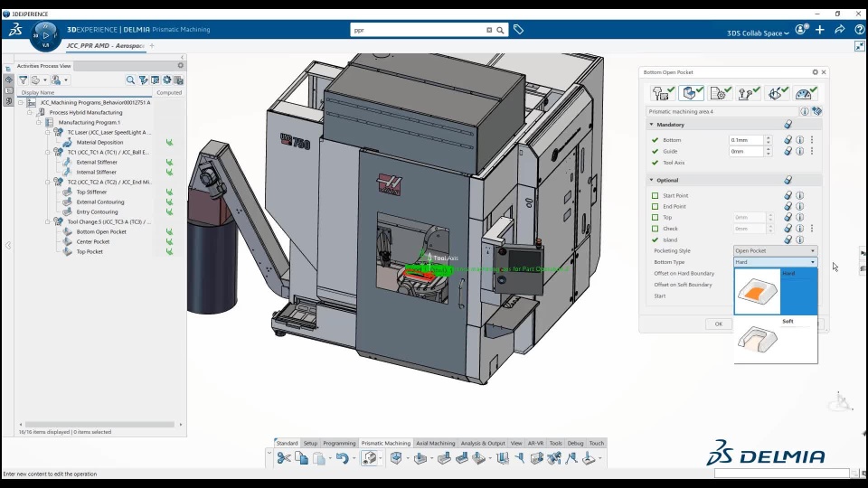
Task: Collapse the Manufacturing Program.1 tree node
Action: 39,122
